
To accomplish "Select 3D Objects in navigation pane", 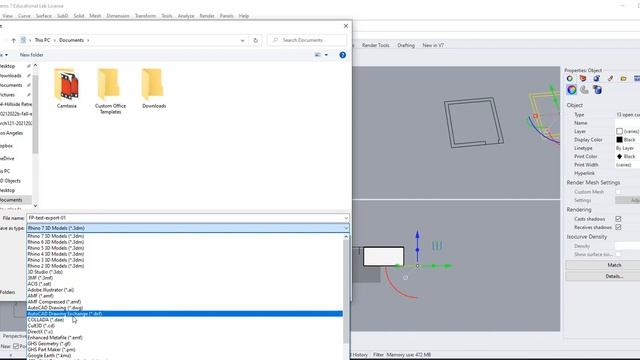I will 10,181.
